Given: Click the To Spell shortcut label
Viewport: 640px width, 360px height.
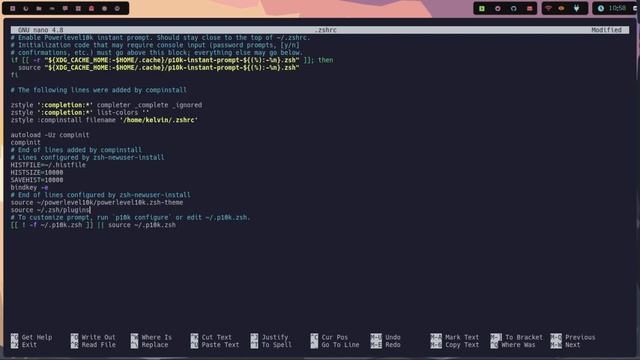Looking at the screenshot, I should tap(277, 345).
